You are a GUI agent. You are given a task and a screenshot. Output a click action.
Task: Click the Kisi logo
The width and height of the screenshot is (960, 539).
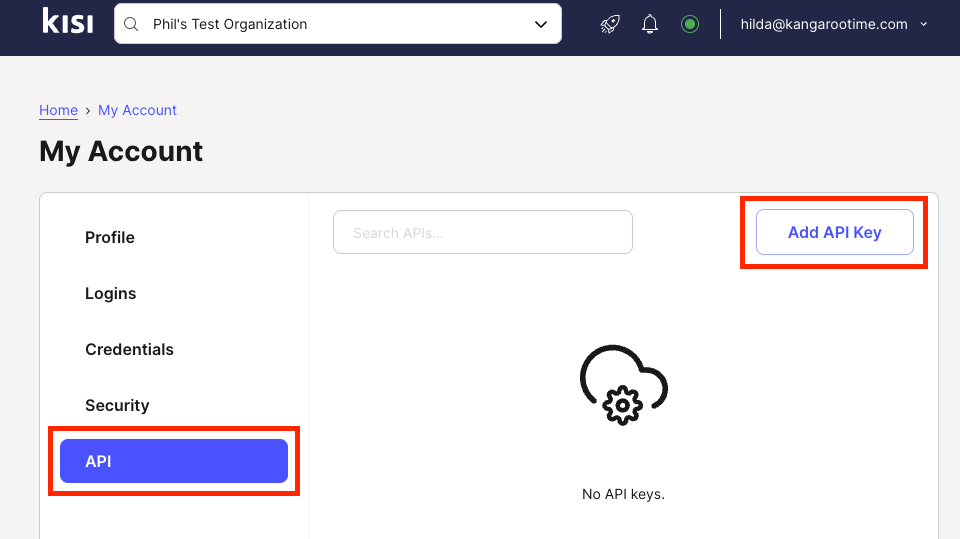coord(68,22)
